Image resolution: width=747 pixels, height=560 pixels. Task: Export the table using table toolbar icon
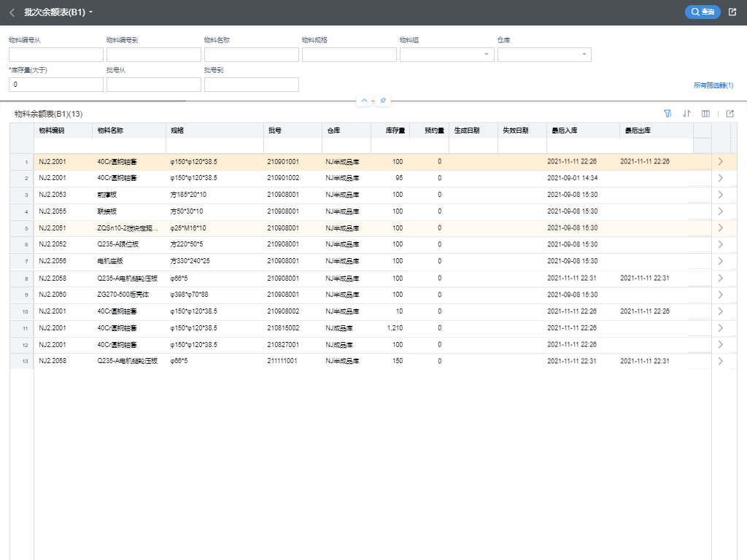click(729, 114)
